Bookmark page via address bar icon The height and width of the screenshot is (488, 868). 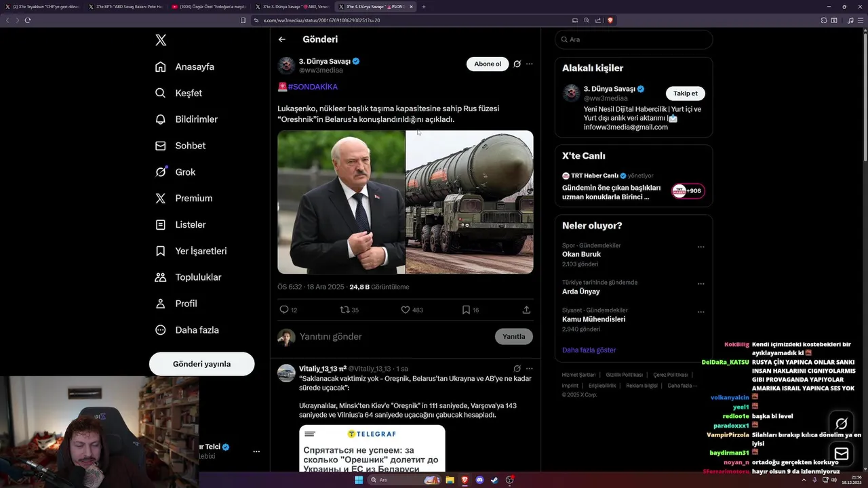click(243, 20)
